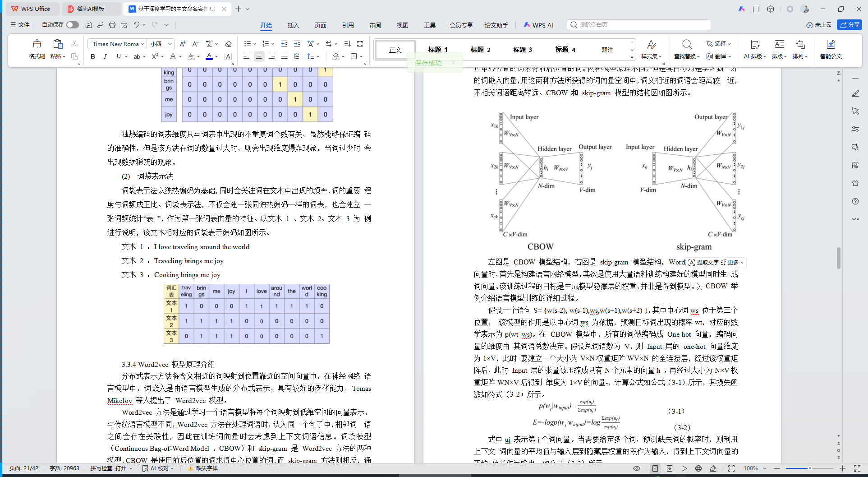Increase font size with A+ icon
The width and height of the screenshot is (868, 477).
click(x=183, y=44)
